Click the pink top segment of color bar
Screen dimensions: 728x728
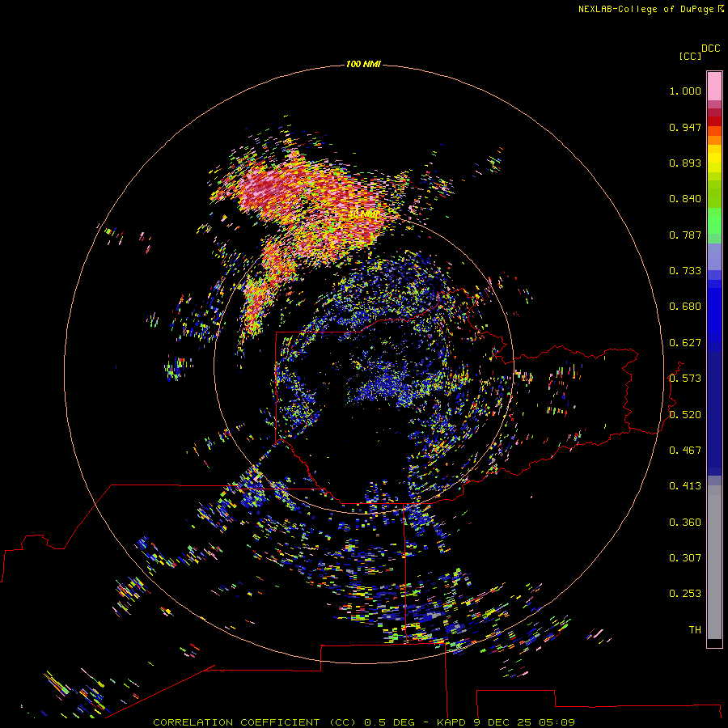pyautogui.click(x=714, y=87)
